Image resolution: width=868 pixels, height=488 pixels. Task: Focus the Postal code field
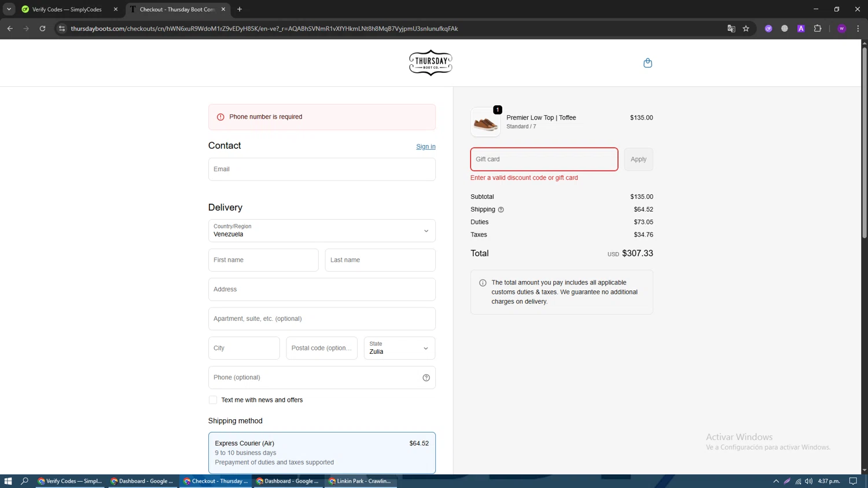coord(322,348)
